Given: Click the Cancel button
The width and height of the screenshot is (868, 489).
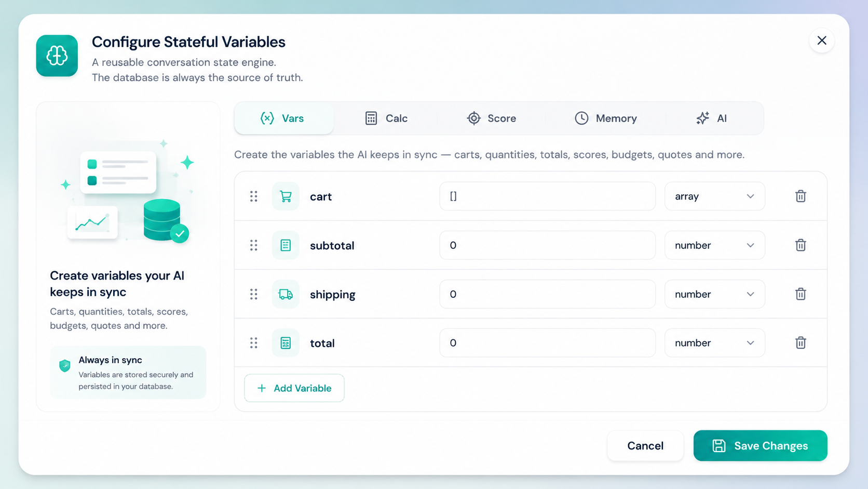Looking at the screenshot, I should 645,446.
